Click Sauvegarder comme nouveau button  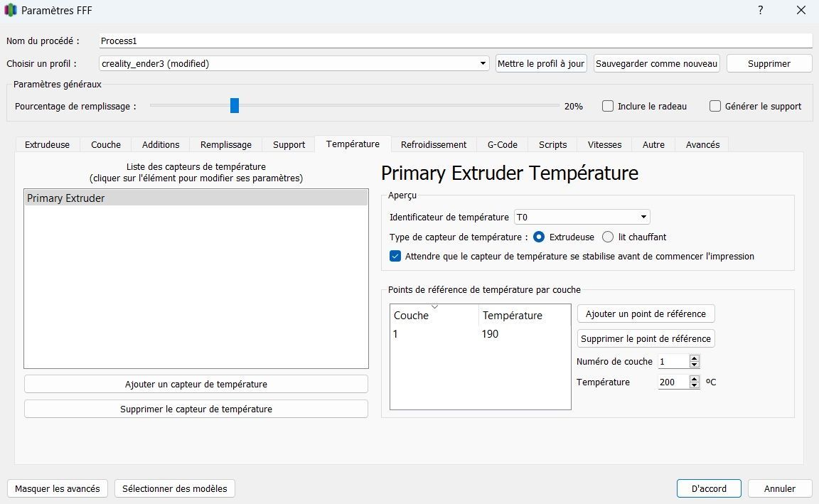point(657,63)
